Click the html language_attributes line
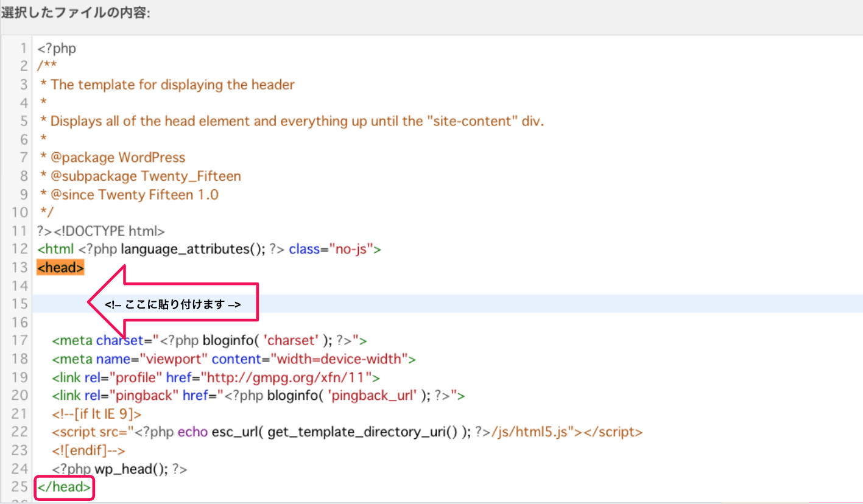 point(209,250)
